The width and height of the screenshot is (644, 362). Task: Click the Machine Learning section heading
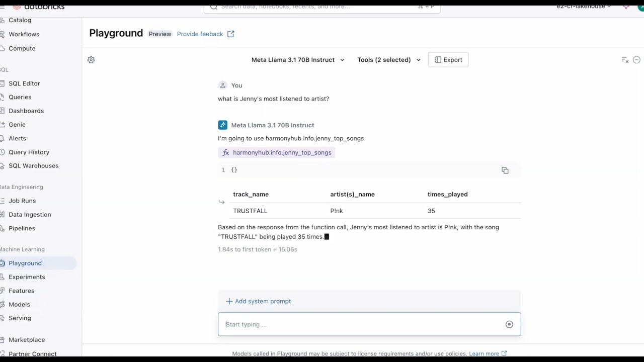click(22, 249)
